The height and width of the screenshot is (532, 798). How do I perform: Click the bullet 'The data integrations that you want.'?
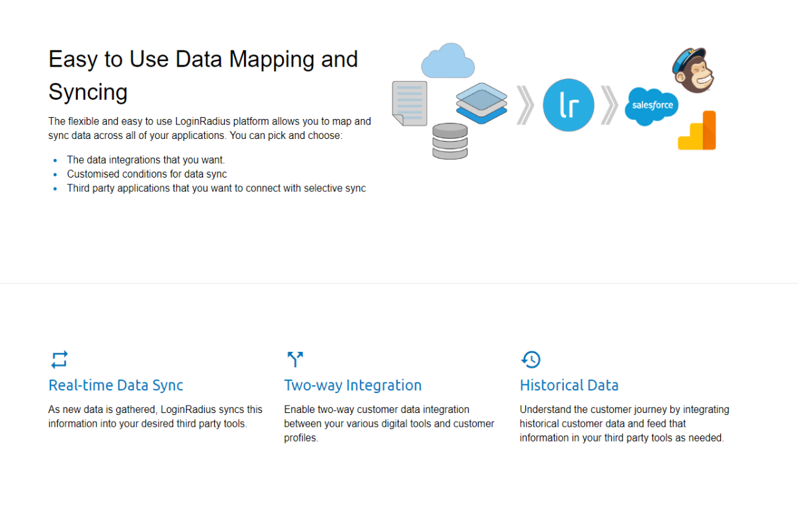pos(146,160)
